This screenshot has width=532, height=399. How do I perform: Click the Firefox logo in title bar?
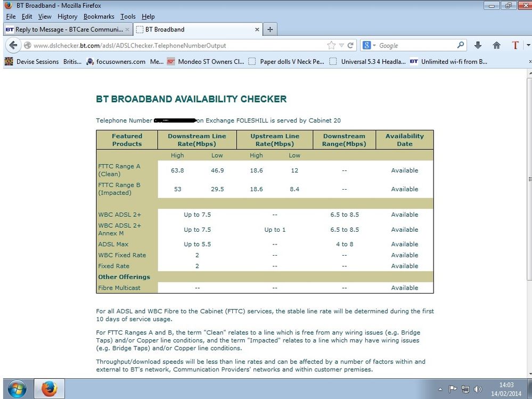click(x=8, y=5)
